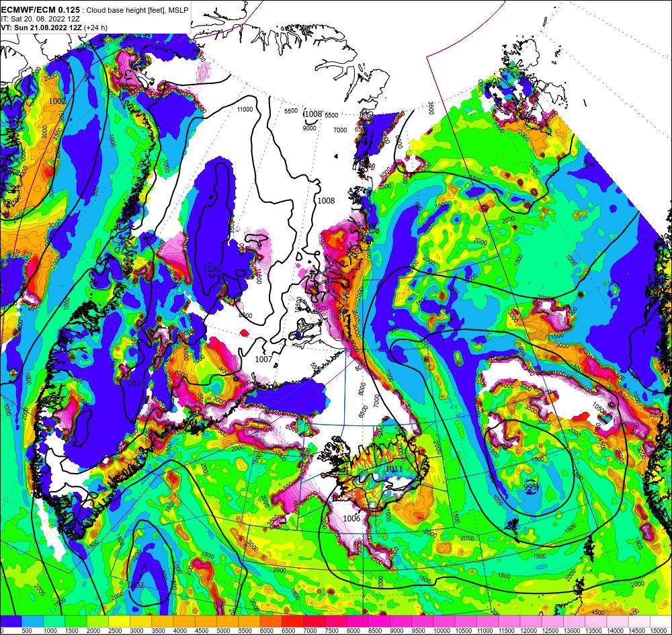
Task: Select the amber 3000–3500 legend swatch
Action: [x=141, y=622]
